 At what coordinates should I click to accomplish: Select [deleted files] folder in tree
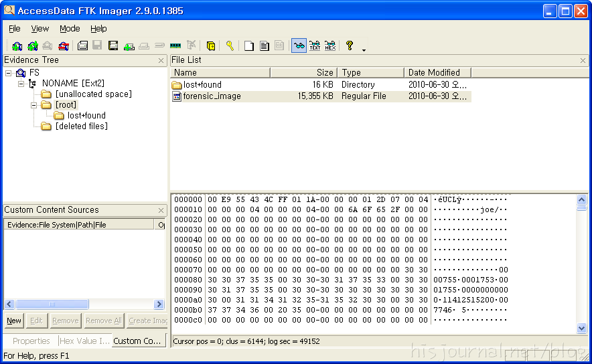coord(82,126)
